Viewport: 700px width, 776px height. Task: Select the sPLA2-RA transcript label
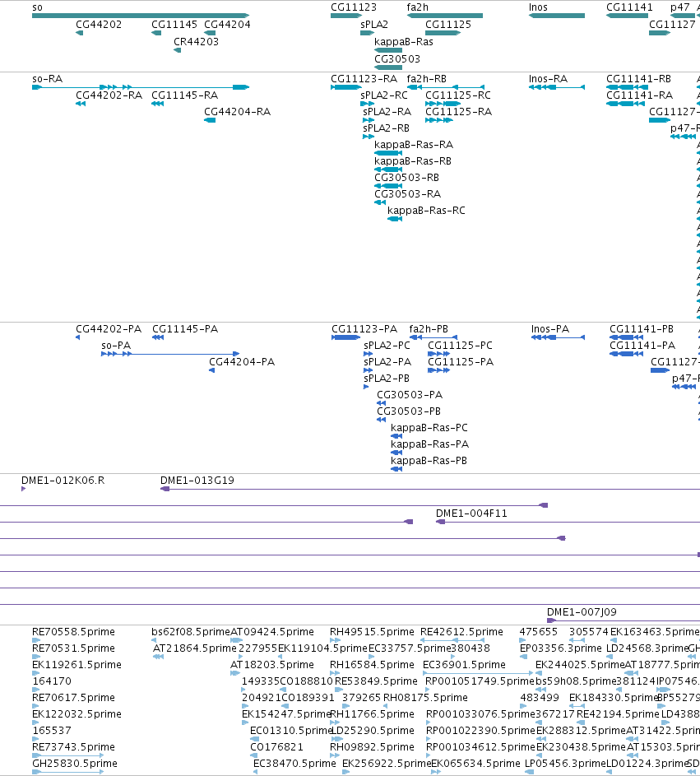click(x=387, y=111)
